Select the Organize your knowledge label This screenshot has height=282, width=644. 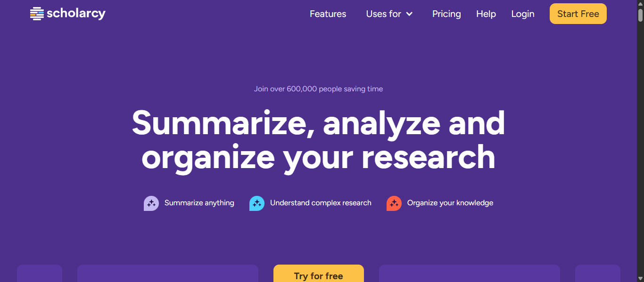coord(450,203)
